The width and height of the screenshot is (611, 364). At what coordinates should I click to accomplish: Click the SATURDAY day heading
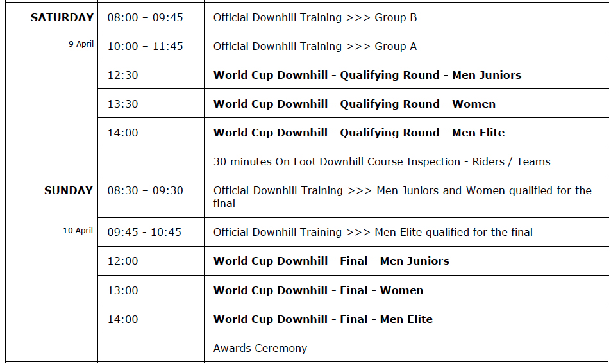[62, 18]
